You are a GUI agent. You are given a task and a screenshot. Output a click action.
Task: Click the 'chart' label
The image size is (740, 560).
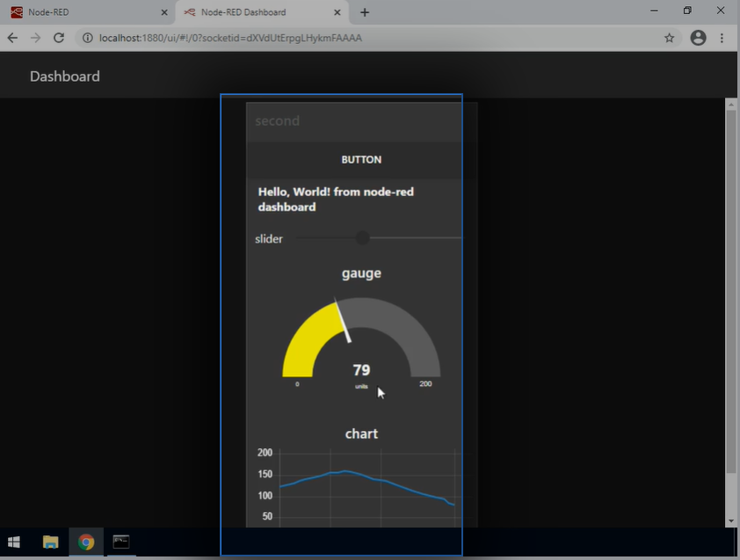coord(361,433)
